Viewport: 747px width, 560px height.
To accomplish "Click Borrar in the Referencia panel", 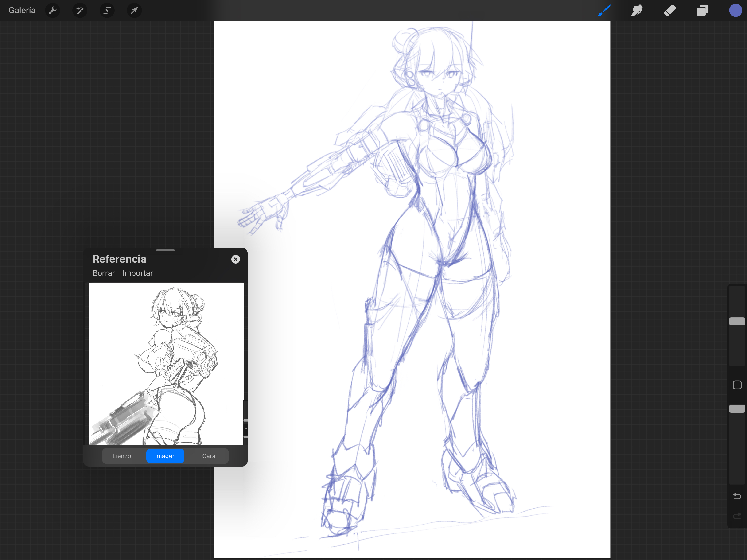I will coord(104,273).
